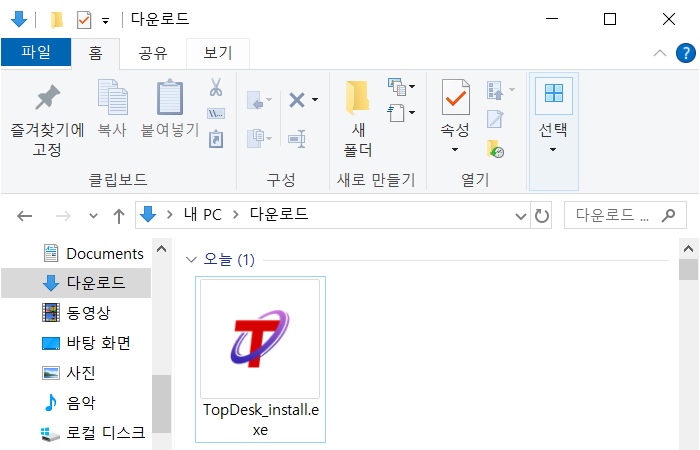Select 로컬 디스크 in the navigation pane
Screen dimensions: 700x450
point(93,433)
